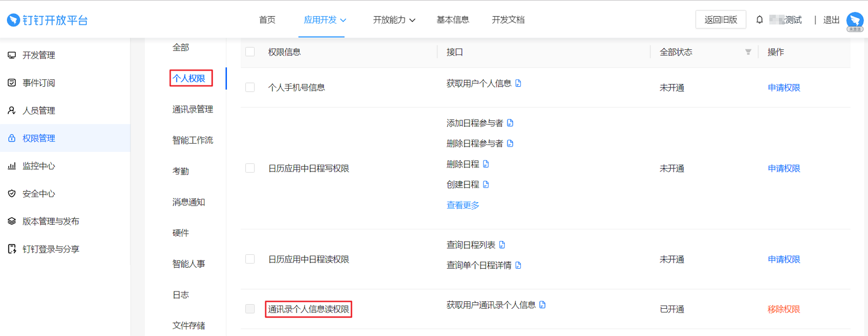Expand the 应用开发 dropdown menu
The image size is (868, 336).
point(325,20)
